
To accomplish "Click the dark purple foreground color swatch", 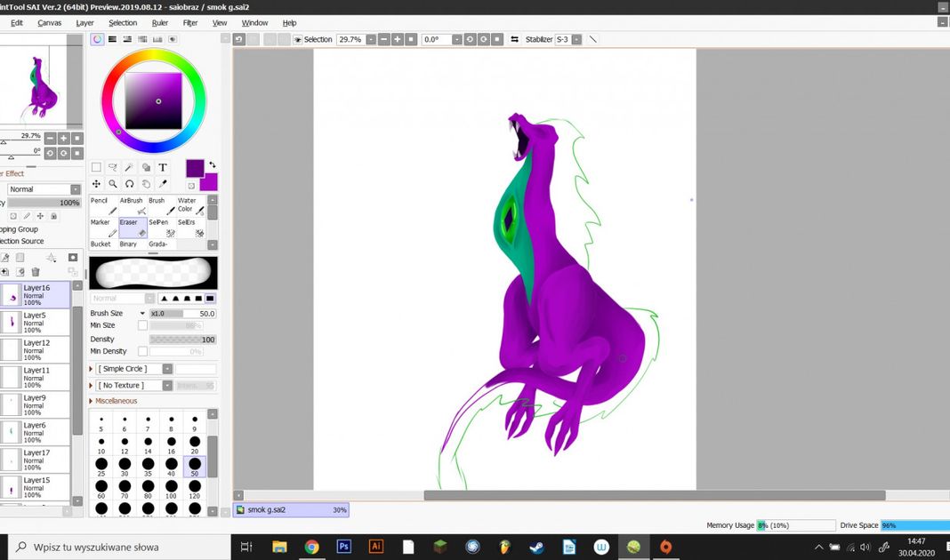I will pos(195,167).
